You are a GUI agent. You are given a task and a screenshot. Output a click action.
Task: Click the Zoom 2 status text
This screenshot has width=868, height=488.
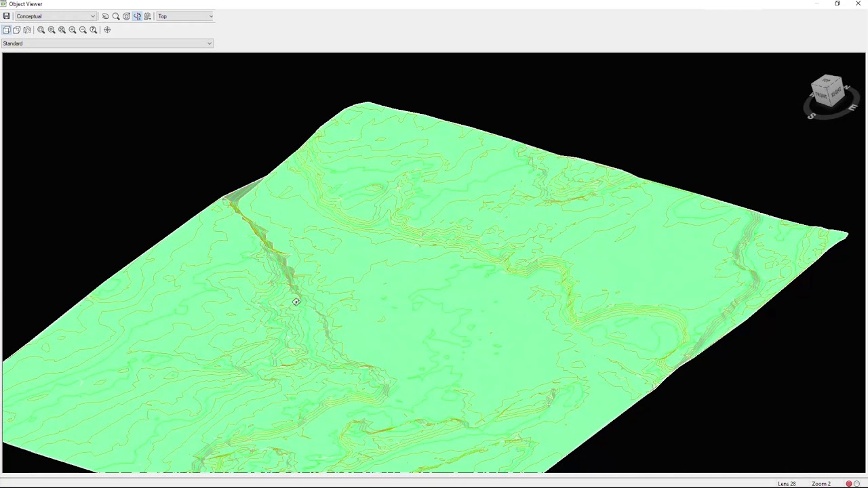[821, 484]
